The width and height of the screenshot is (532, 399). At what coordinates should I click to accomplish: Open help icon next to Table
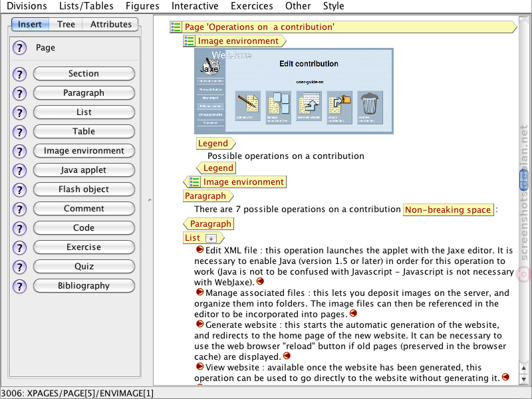coord(20,132)
